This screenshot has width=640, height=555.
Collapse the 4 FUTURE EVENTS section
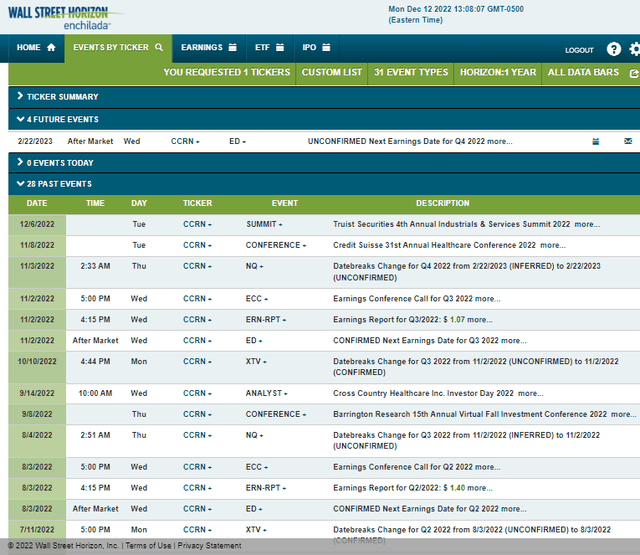coord(324,119)
